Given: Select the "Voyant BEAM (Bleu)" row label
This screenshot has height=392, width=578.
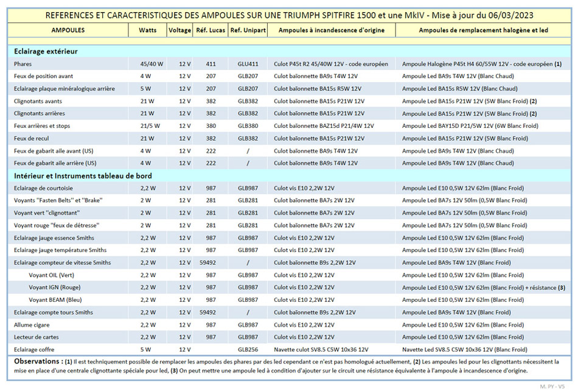Looking at the screenshot, I should click(x=57, y=300).
